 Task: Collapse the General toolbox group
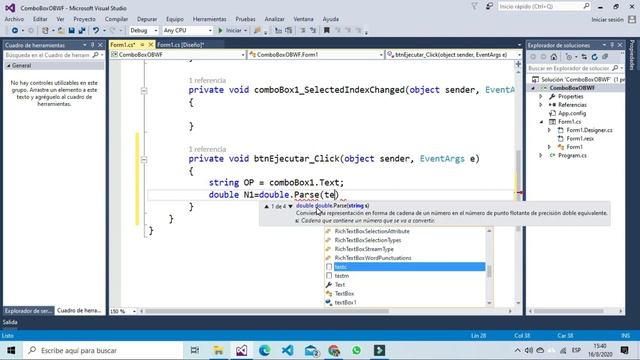tap(9, 66)
